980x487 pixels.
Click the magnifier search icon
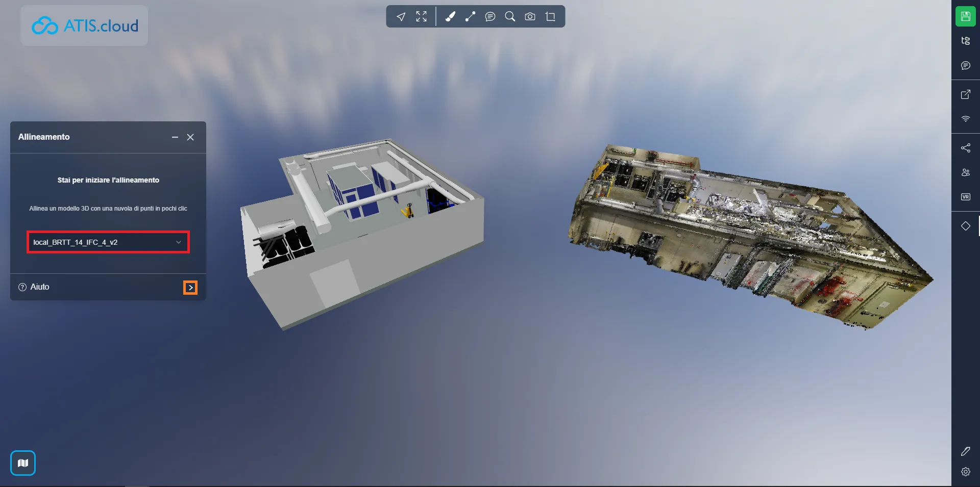pos(510,17)
